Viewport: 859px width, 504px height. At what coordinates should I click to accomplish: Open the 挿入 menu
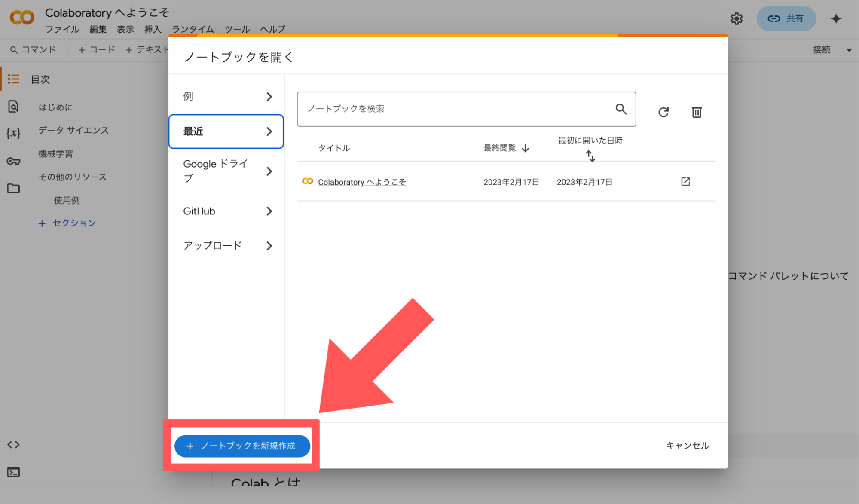(153, 29)
